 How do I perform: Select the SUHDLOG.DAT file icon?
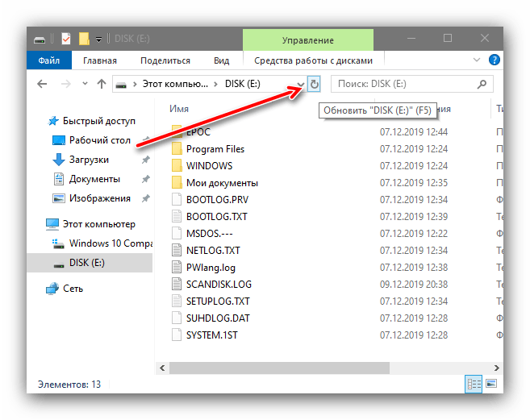(177, 318)
